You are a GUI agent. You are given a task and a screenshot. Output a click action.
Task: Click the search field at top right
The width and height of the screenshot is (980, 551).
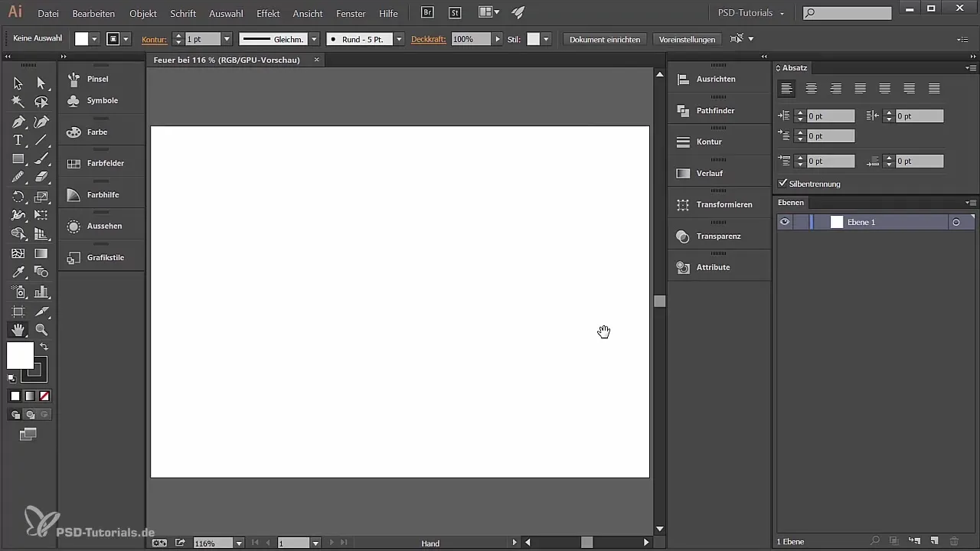click(848, 13)
